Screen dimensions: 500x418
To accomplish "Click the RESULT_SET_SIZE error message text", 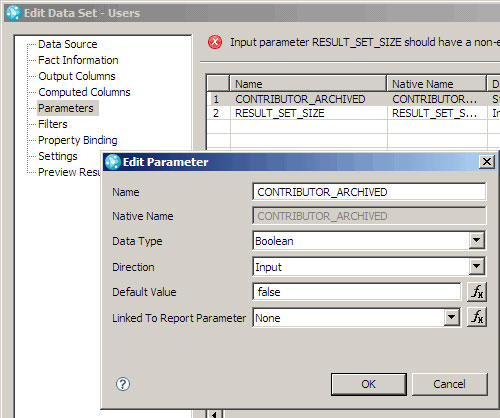I will point(365,42).
